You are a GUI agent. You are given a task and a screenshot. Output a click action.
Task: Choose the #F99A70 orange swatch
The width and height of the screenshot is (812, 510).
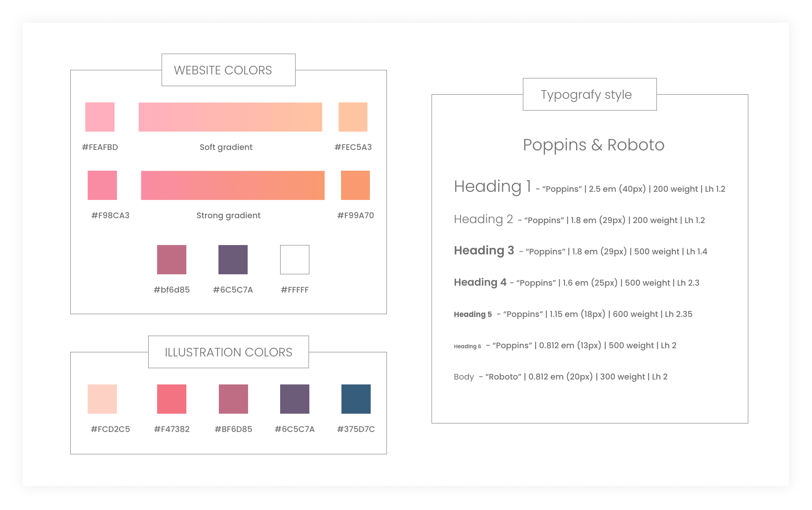pyautogui.click(x=355, y=185)
